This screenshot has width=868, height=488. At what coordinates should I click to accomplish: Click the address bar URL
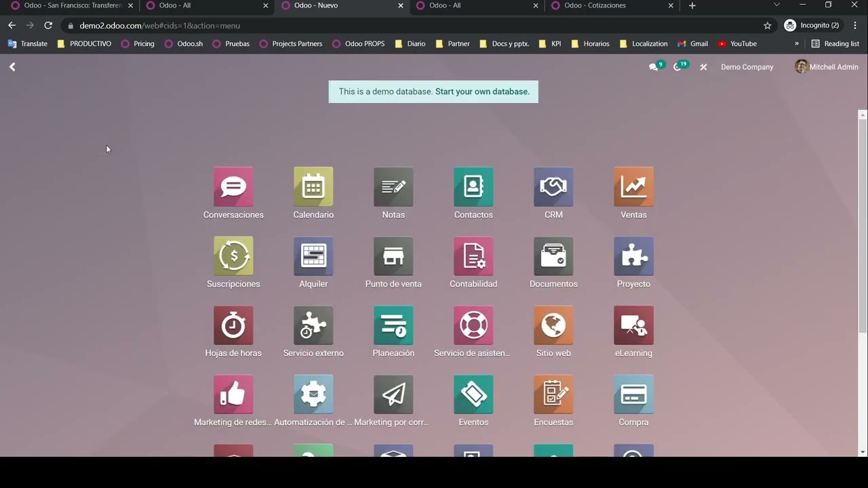pos(159,26)
